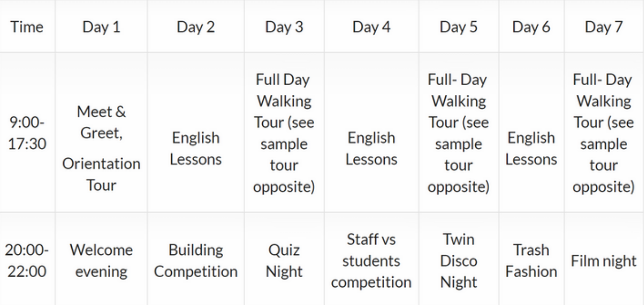Click Day 3 Full Day Walking Tour cell
This screenshot has height=305, width=644.
285,133
